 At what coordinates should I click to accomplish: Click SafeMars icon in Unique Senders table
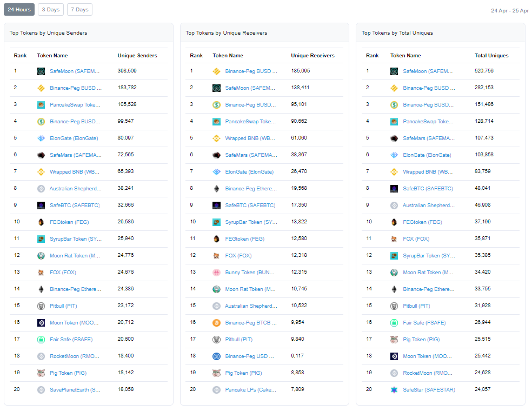(41, 155)
